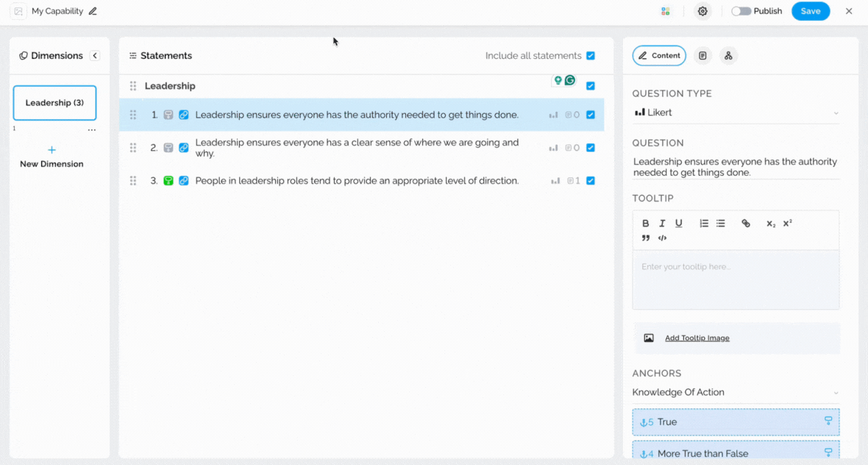Open the Question Type Likert dropdown

coord(736,113)
